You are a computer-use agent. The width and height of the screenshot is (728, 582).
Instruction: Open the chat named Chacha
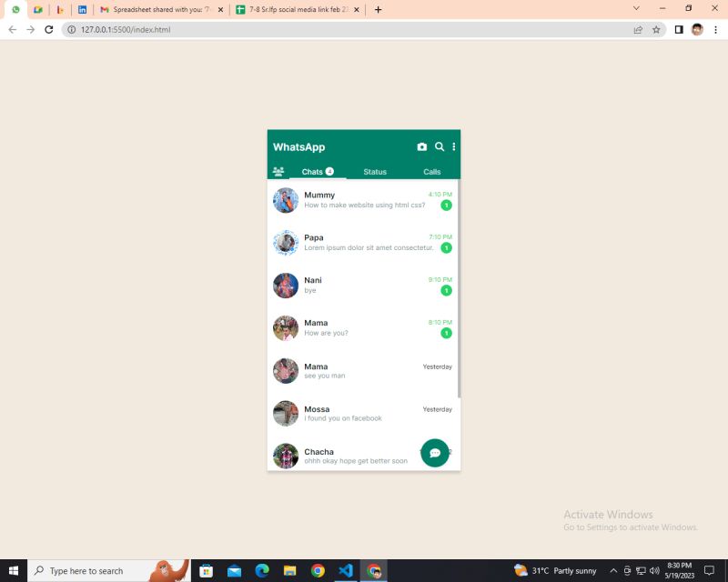click(362, 456)
